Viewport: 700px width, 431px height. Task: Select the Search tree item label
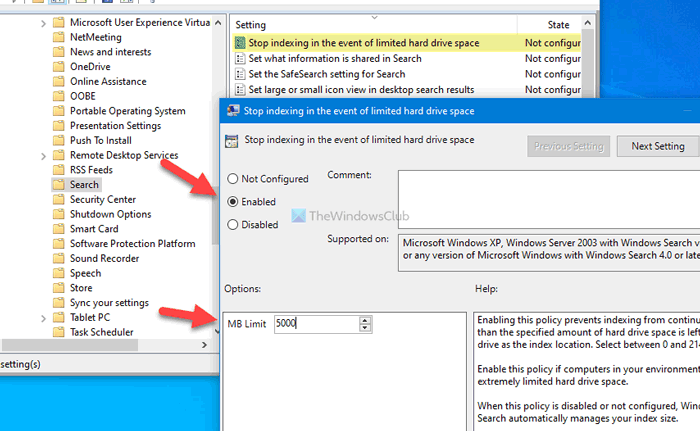coord(84,184)
